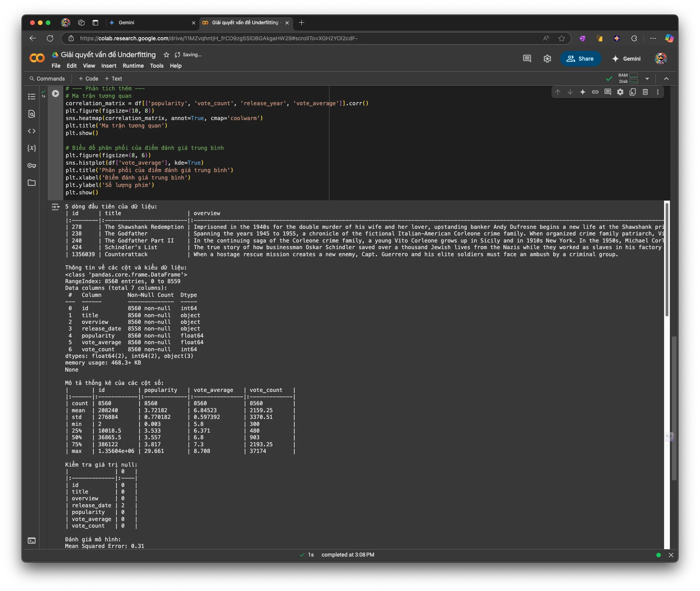700x591 pixels.
Task: Open the Copilot sidebar icon
Action: point(669,38)
